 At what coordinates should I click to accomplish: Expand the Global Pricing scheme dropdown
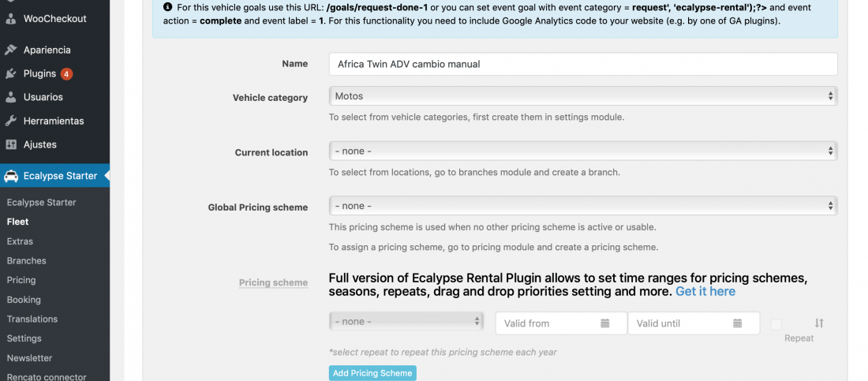(583, 205)
